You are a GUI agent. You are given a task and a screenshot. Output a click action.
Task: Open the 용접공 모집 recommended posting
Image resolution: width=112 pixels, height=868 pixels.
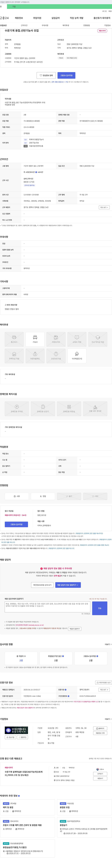tap(65, 807)
